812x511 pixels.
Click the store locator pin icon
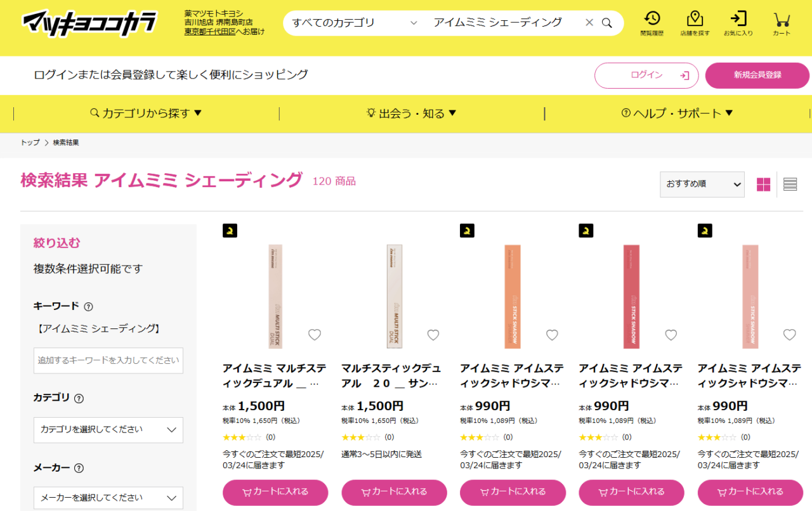(695, 19)
